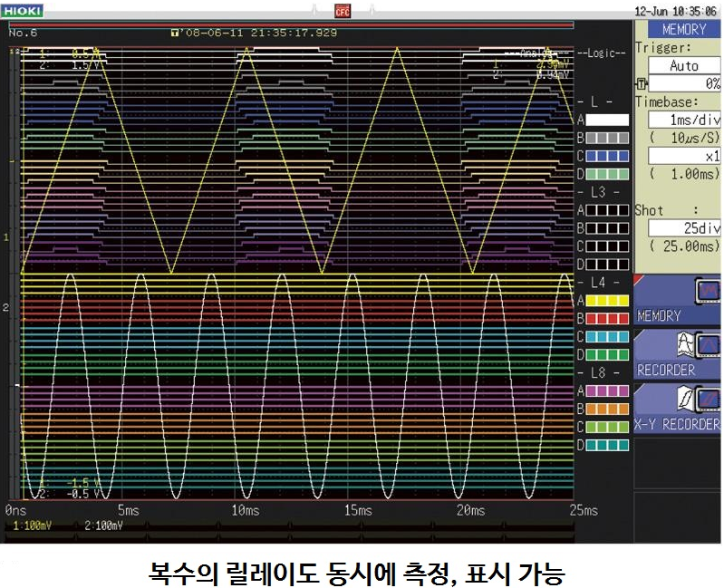Image resolution: width=724 pixels, height=588 pixels.
Task: Click the 1.5 V upper scale value
Action: coord(85,65)
